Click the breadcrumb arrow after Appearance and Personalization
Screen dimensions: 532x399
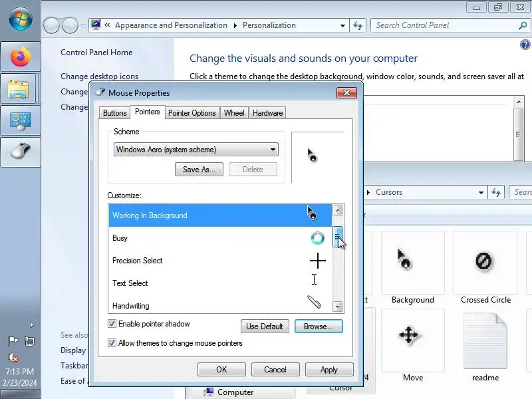click(235, 25)
